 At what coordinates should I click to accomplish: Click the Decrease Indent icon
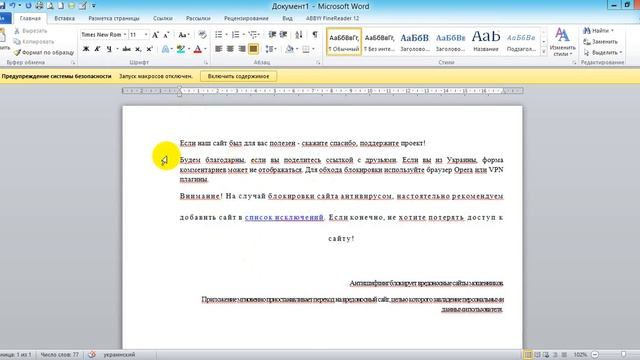[272, 35]
